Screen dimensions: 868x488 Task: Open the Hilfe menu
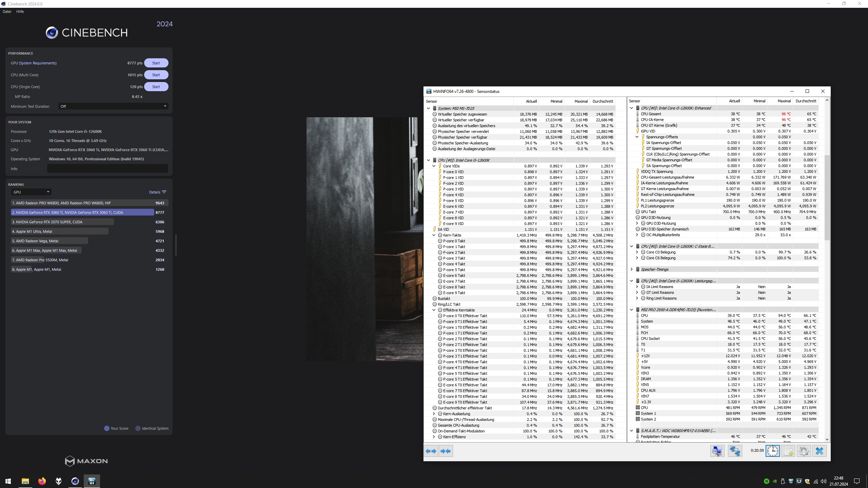[x=20, y=12]
